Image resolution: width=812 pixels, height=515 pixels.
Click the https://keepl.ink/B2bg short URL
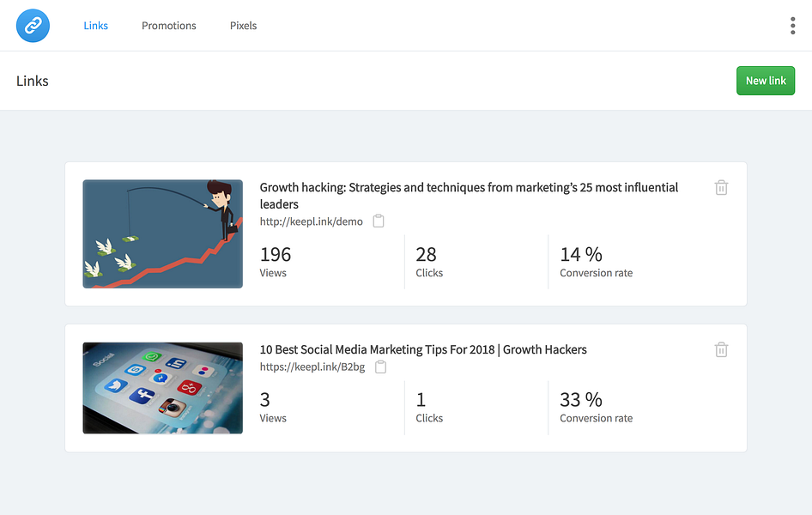(x=312, y=367)
